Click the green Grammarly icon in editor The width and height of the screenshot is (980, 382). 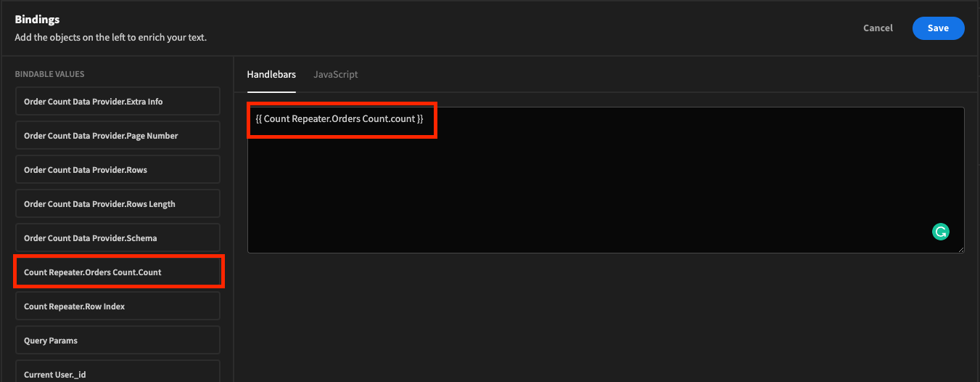[940, 232]
